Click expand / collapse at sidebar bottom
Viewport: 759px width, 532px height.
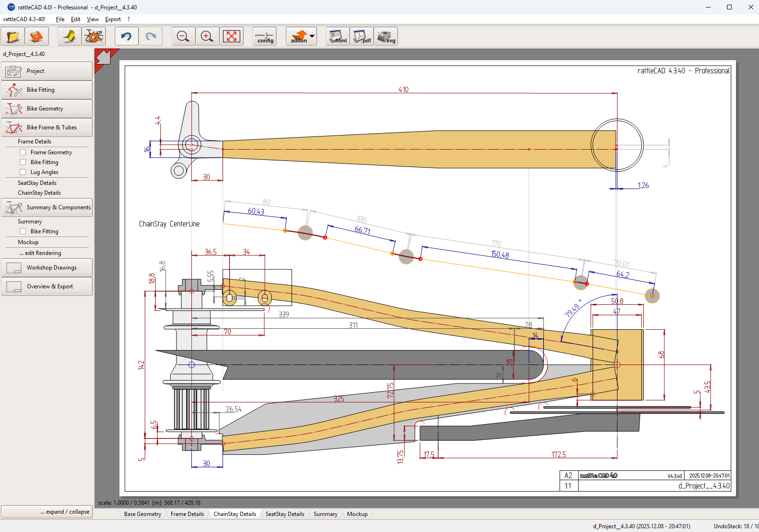pyautogui.click(x=47, y=512)
